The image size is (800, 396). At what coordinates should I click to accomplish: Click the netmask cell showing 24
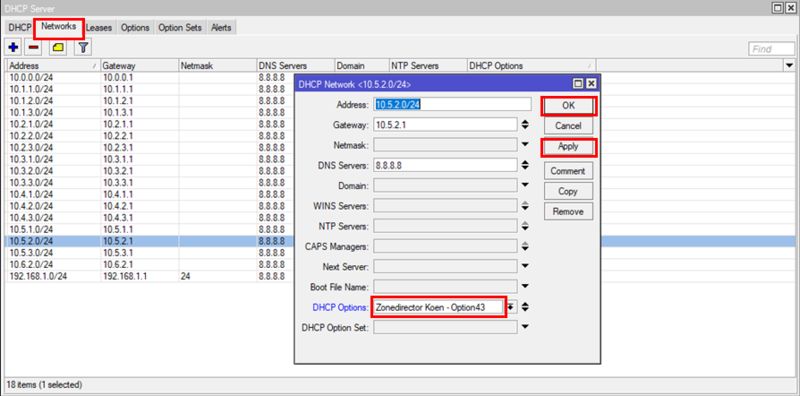coord(185,277)
